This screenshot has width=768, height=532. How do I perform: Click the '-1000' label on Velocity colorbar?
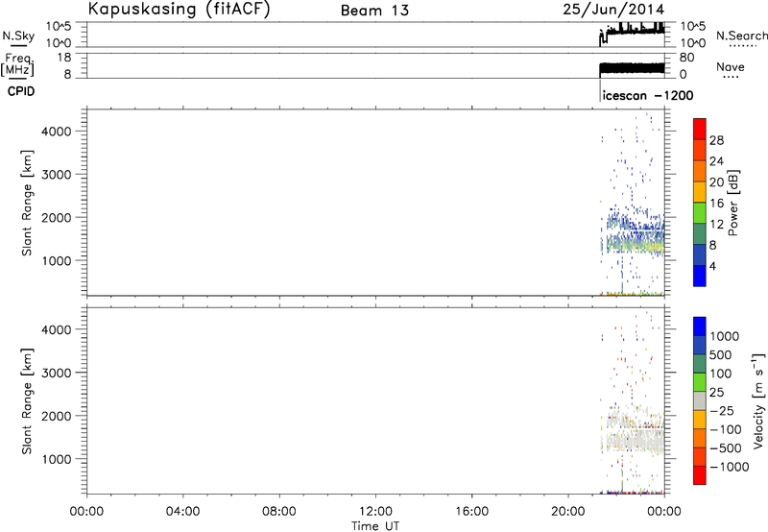tap(729, 467)
